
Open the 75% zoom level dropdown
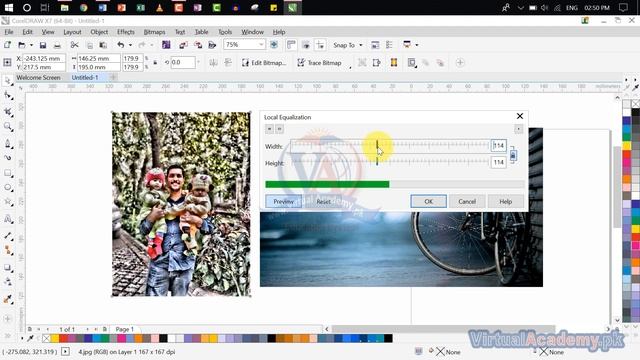click(261, 44)
